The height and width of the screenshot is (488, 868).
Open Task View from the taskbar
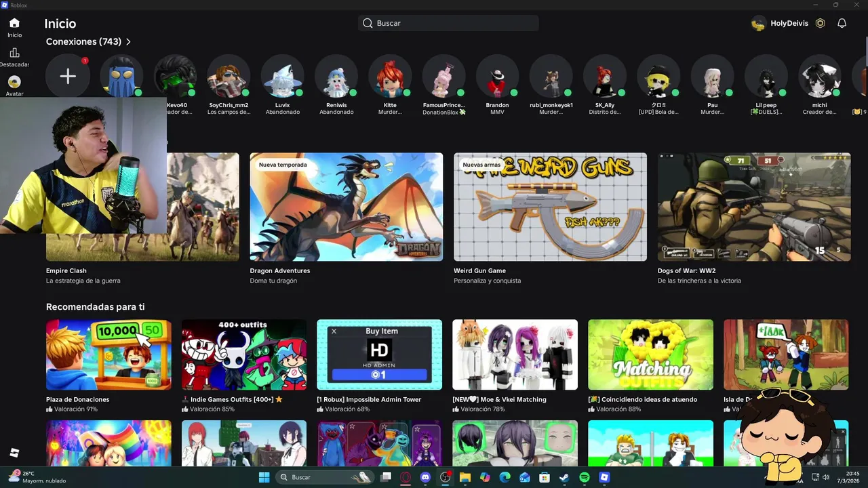tap(386, 477)
